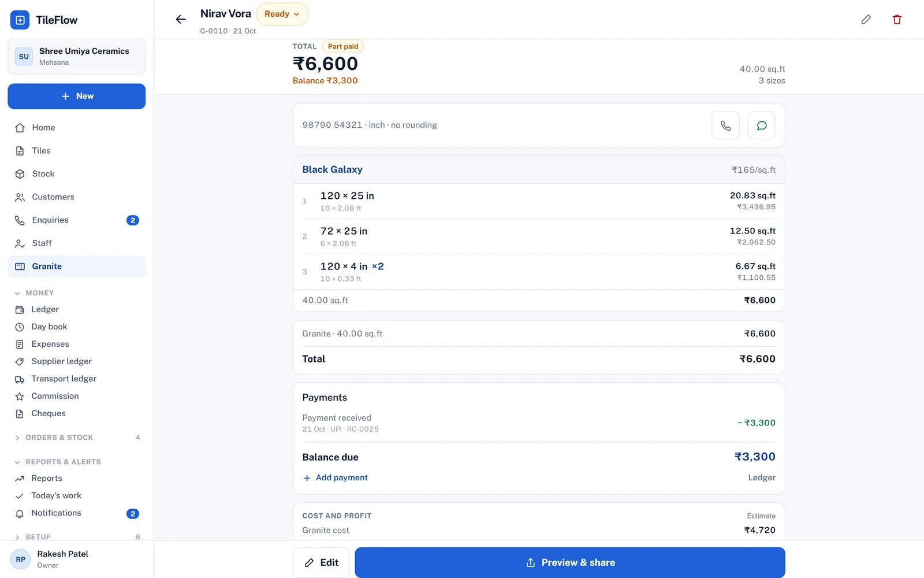
Task: Open Enquiries in sidebar
Action: [76, 220]
